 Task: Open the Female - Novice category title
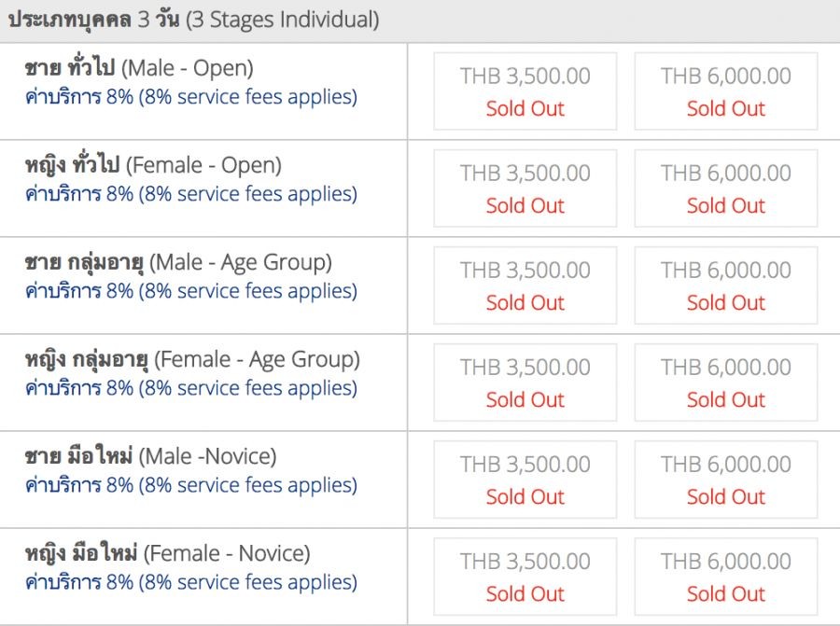coord(168,554)
